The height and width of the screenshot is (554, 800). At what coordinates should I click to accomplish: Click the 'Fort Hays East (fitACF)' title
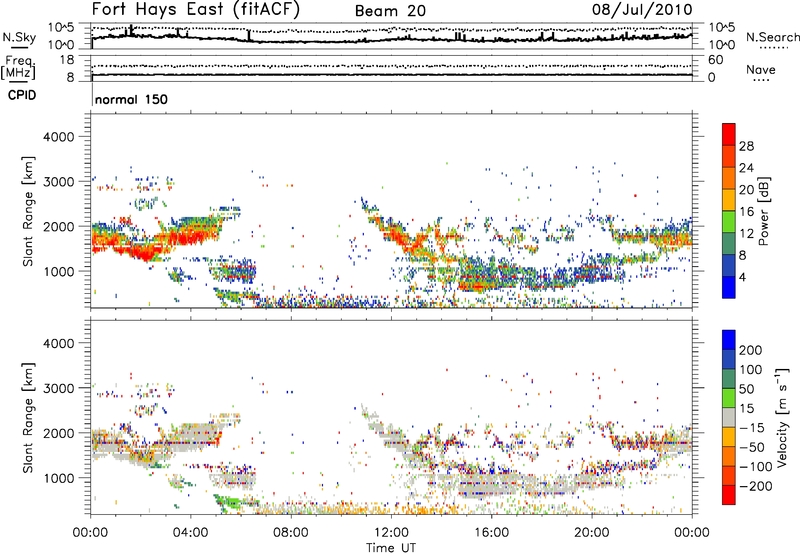[195, 10]
